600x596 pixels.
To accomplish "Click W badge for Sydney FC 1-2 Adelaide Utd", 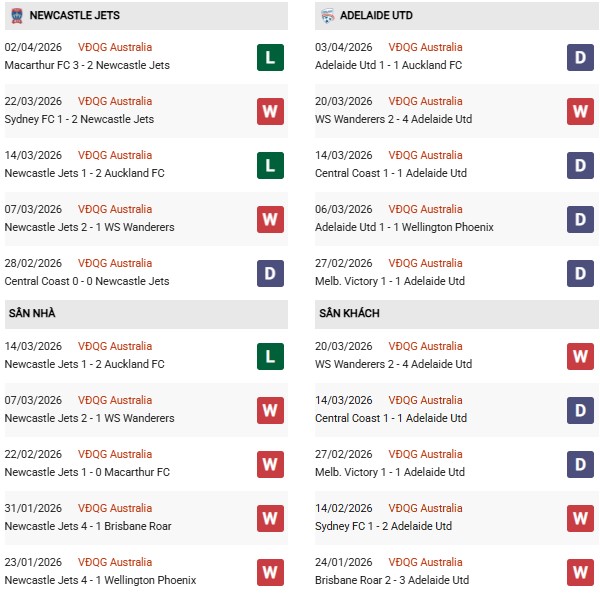I will tap(580, 518).
